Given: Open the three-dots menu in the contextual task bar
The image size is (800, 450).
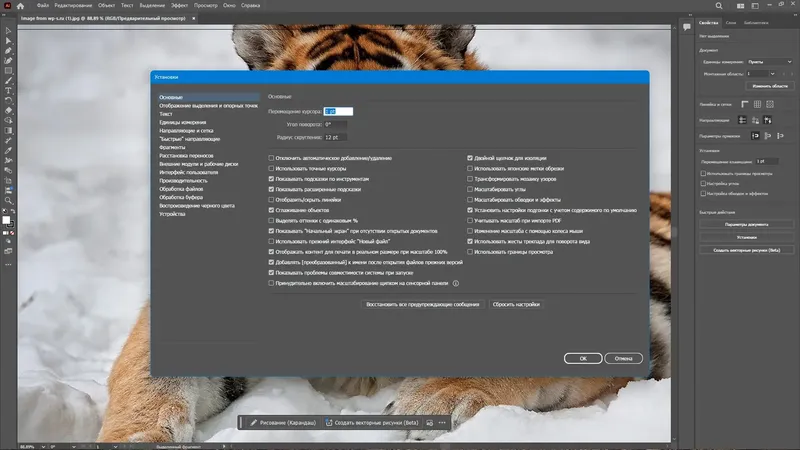Looking at the screenshot, I should pos(442,422).
